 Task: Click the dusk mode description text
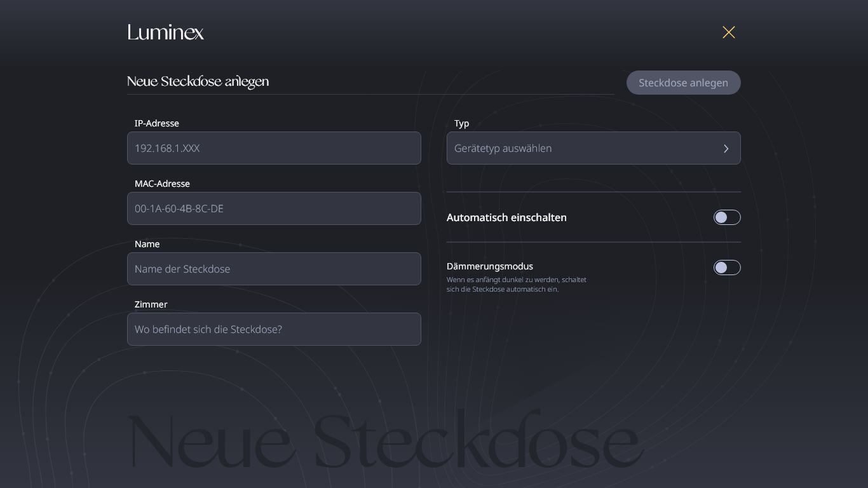point(517,284)
